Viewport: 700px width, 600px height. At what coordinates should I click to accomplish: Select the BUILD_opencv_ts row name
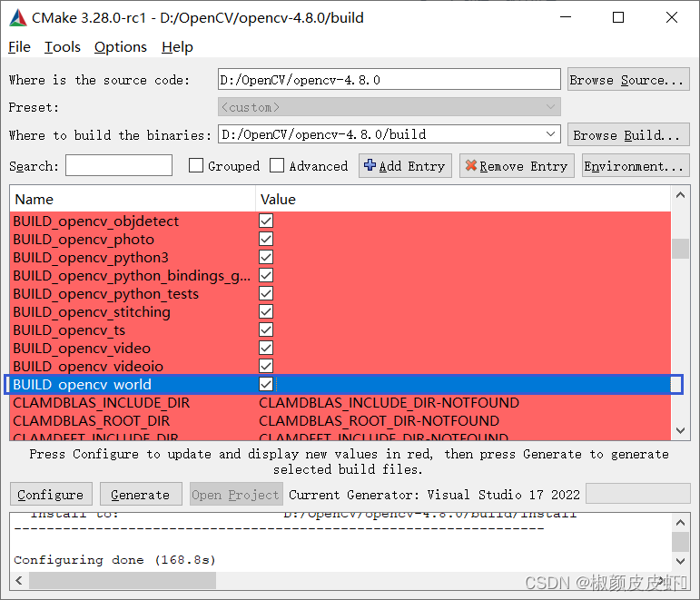pyautogui.click(x=69, y=330)
